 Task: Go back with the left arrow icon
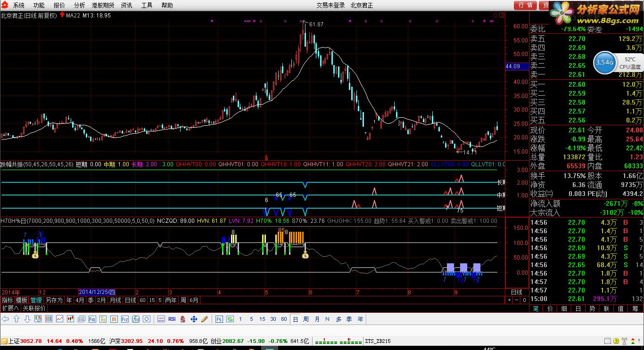(x=6, y=319)
